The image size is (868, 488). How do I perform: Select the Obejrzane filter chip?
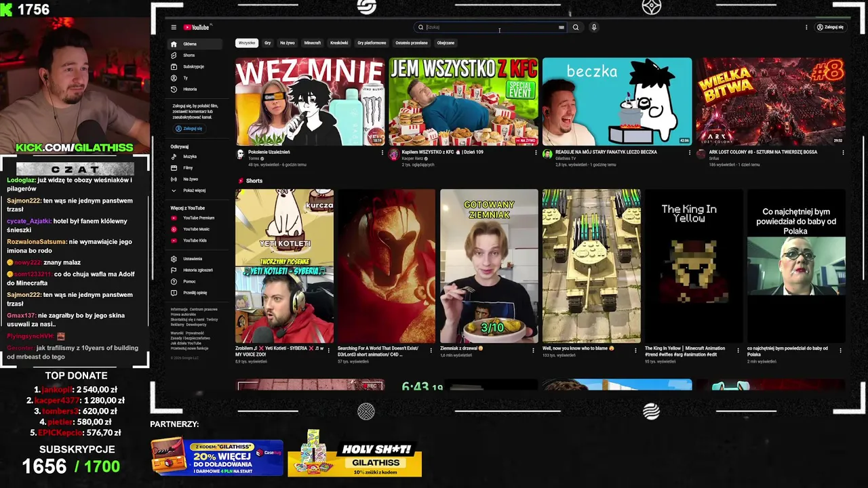446,43
